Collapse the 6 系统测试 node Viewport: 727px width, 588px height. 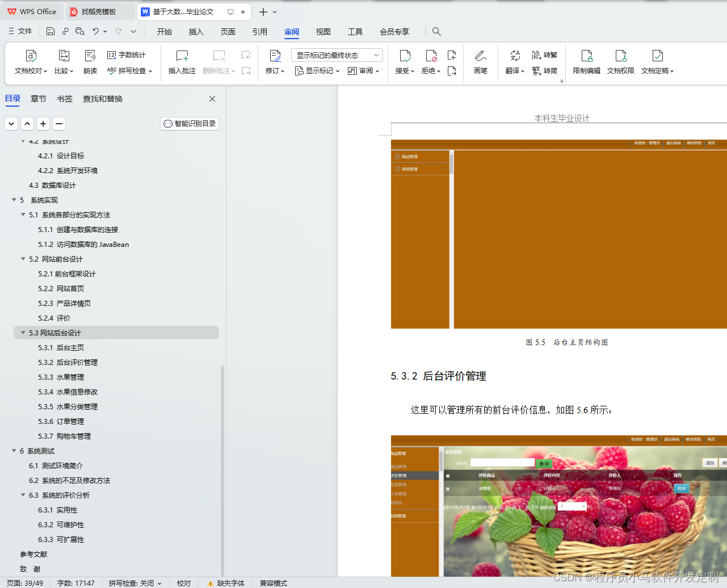tap(14, 451)
